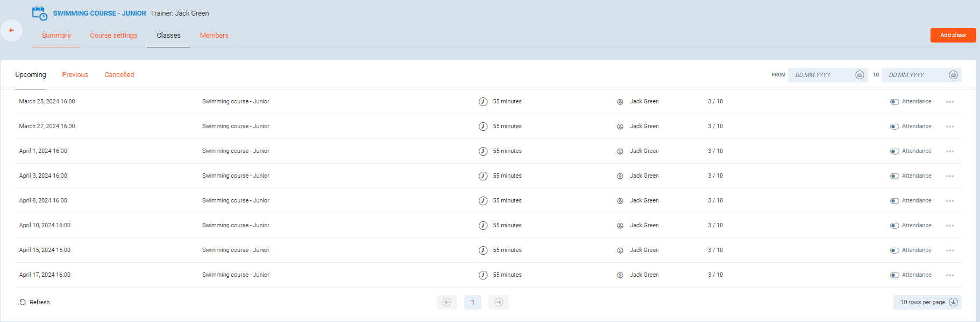Click the calendar course icon in header
The image size is (980, 322).
pos(40,13)
